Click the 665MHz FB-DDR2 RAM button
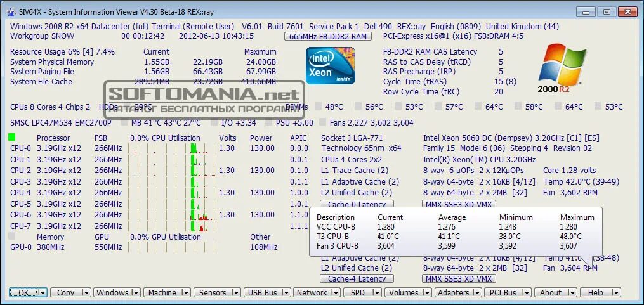The width and height of the screenshot is (644, 305). tap(328, 37)
